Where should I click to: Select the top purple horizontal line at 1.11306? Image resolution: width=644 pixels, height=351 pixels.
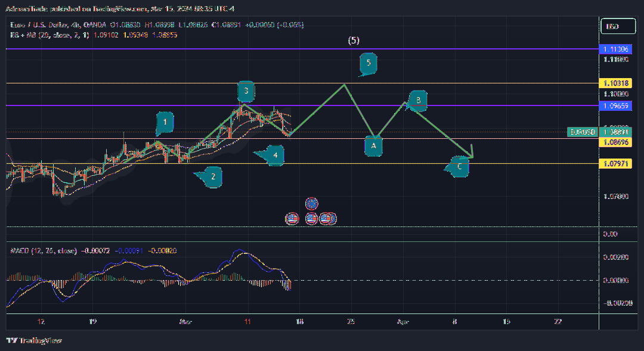pyautogui.click(x=302, y=49)
